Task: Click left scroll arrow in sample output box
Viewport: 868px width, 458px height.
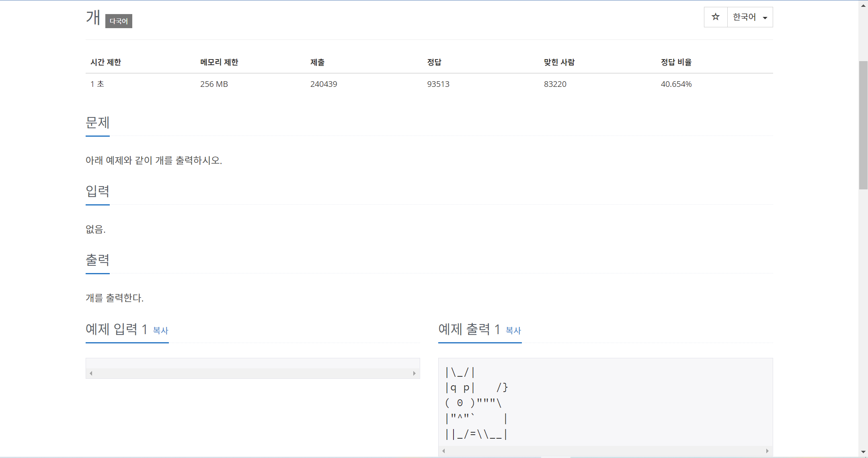Action: (443, 451)
